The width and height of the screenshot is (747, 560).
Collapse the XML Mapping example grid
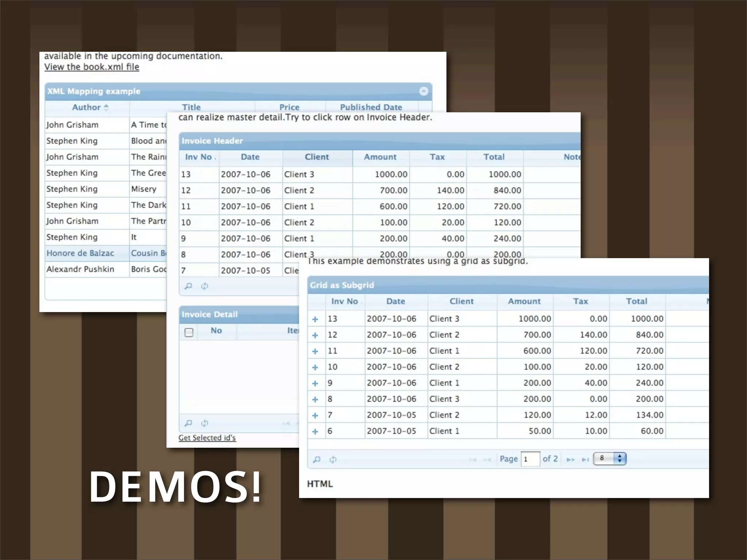(423, 91)
